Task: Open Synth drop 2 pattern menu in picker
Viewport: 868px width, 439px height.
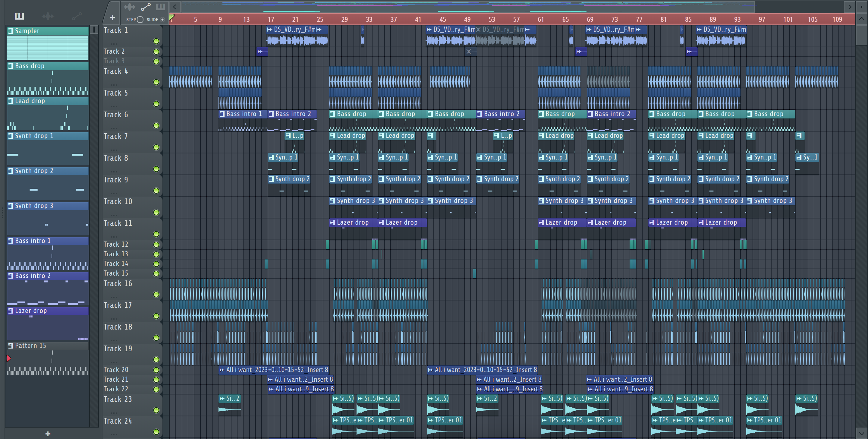Action: 11,171
